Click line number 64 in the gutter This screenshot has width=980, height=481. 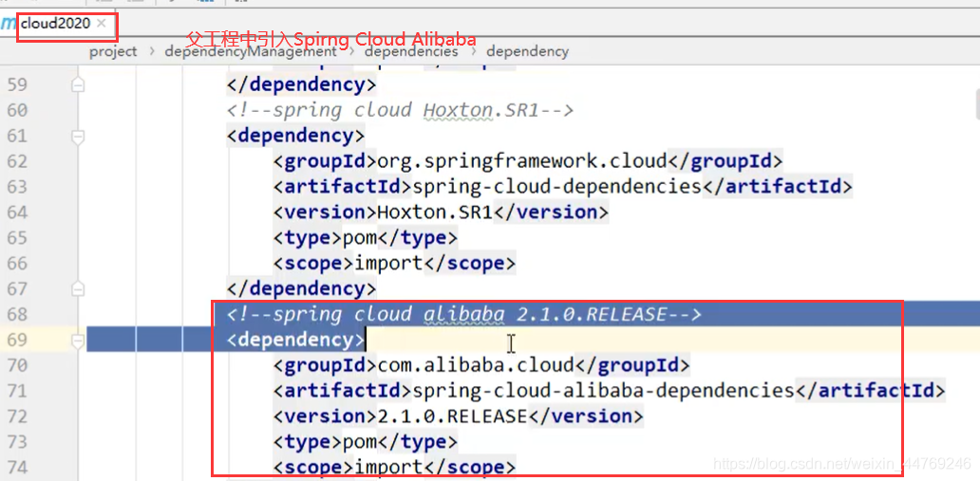coord(16,213)
